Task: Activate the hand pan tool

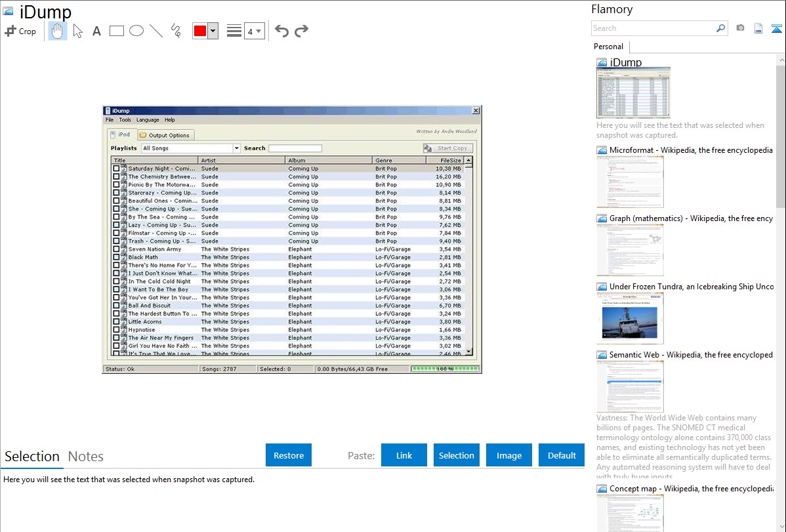Action: coord(57,31)
